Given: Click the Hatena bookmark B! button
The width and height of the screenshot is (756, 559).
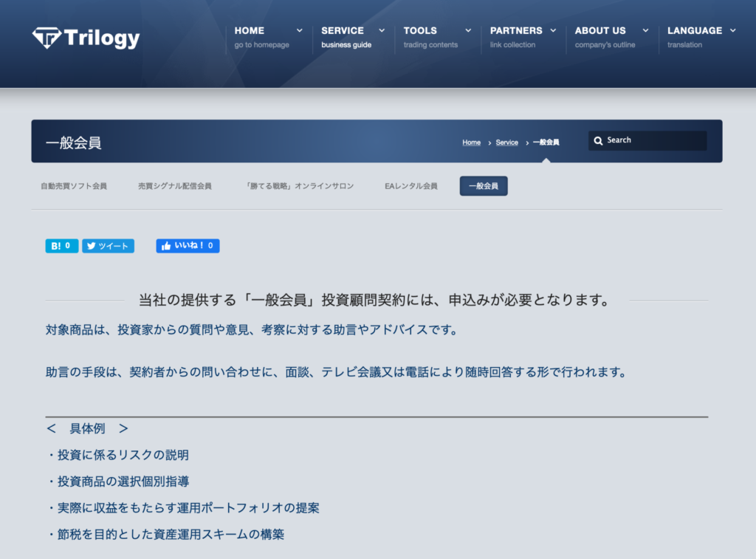Looking at the screenshot, I should [x=61, y=246].
